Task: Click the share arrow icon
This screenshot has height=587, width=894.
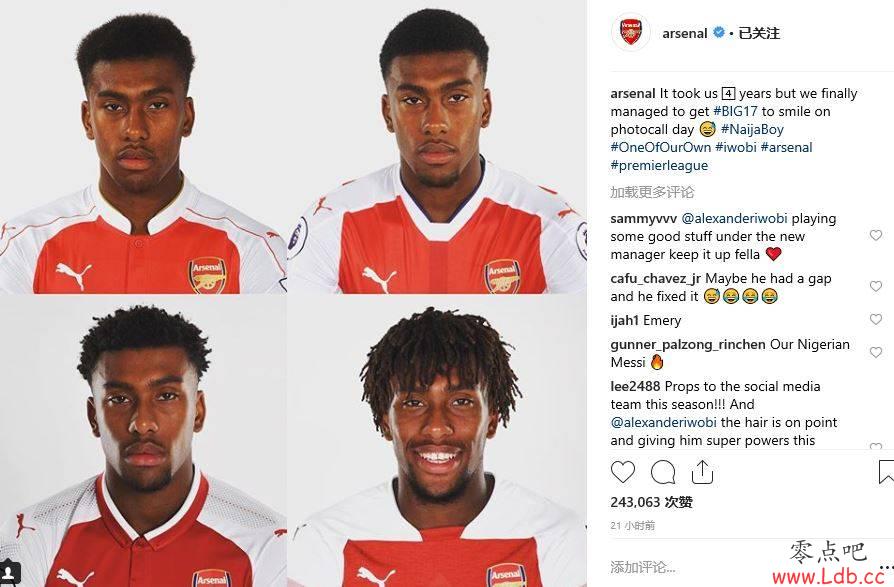Action: (x=702, y=472)
